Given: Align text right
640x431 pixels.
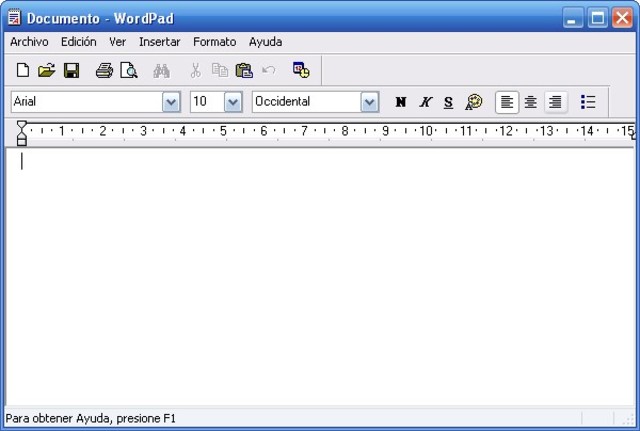Looking at the screenshot, I should [555, 102].
